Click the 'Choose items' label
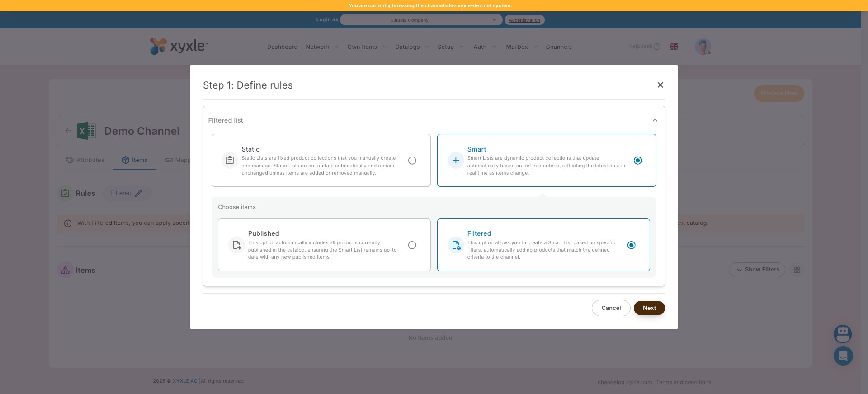This screenshot has height=394, width=868. tap(237, 207)
